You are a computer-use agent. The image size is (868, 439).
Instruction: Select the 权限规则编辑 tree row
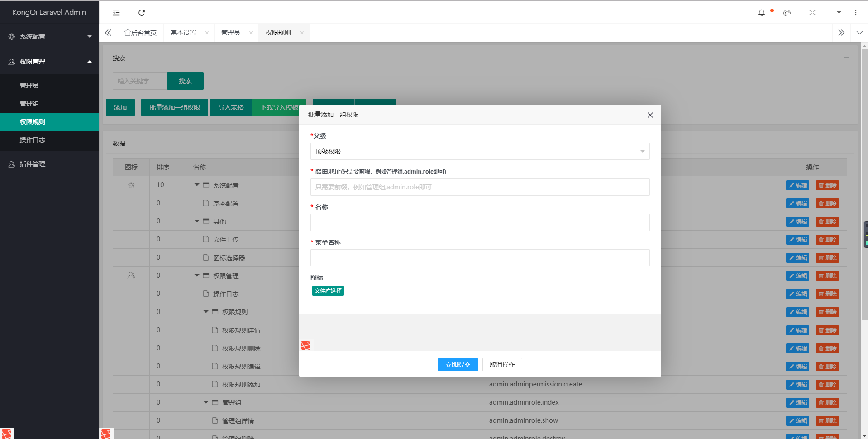(x=241, y=367)
